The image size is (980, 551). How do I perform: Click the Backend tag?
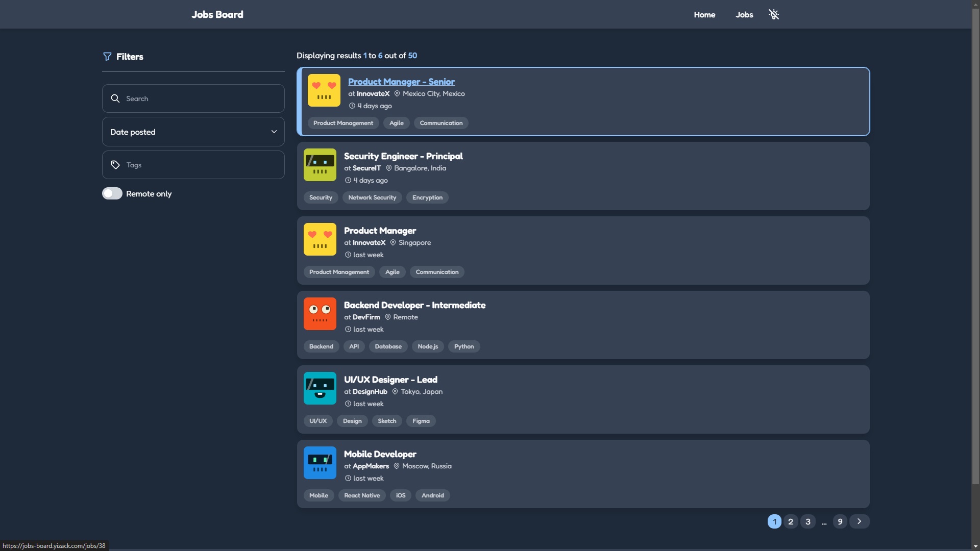[x=321, y=346]
